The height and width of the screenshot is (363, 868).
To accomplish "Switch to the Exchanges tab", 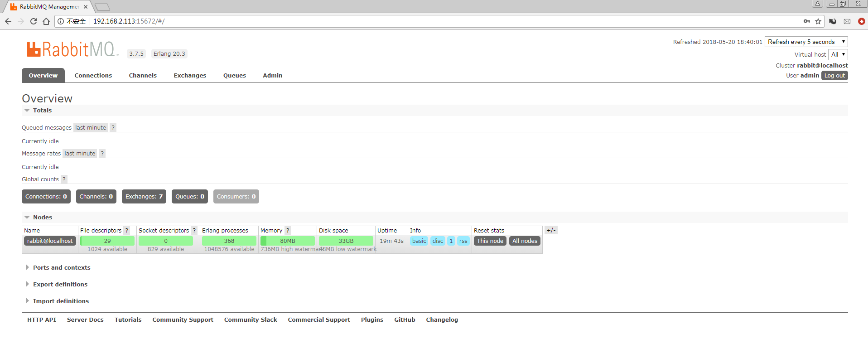I will pyautogui.click(x=190, y=75).
